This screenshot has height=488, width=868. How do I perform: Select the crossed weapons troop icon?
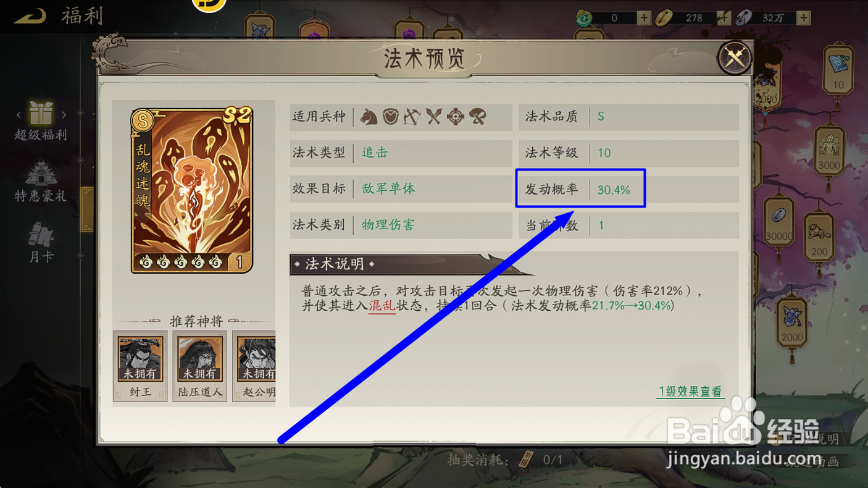point(434,116)
